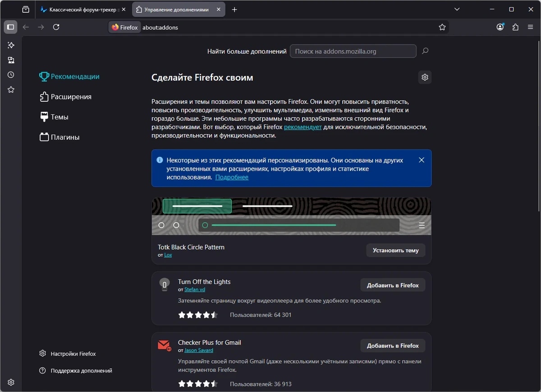Click the Checker Plus for Gmail icon

165,346
